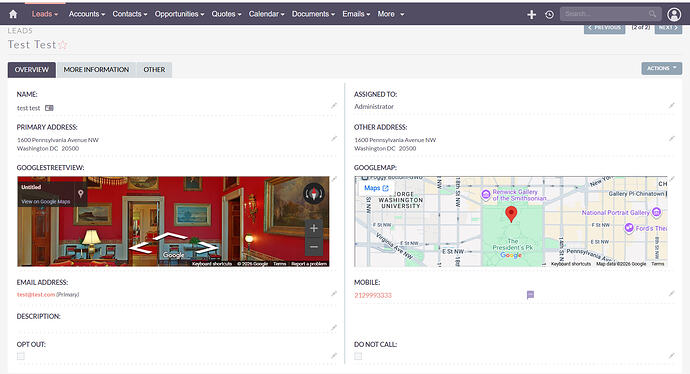Click the mobile number 2129993333
This screenshot has height=374, width=690.
373,295
